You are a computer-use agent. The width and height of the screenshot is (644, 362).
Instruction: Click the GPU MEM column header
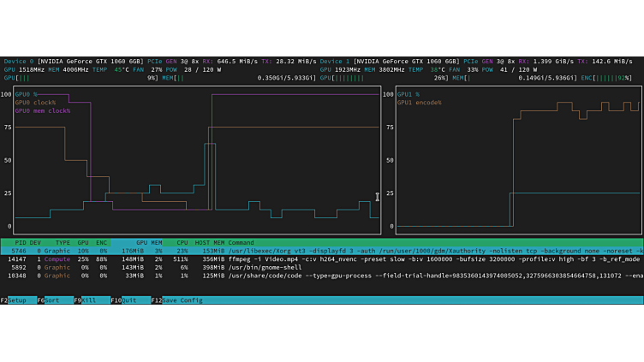click(149, 242)
